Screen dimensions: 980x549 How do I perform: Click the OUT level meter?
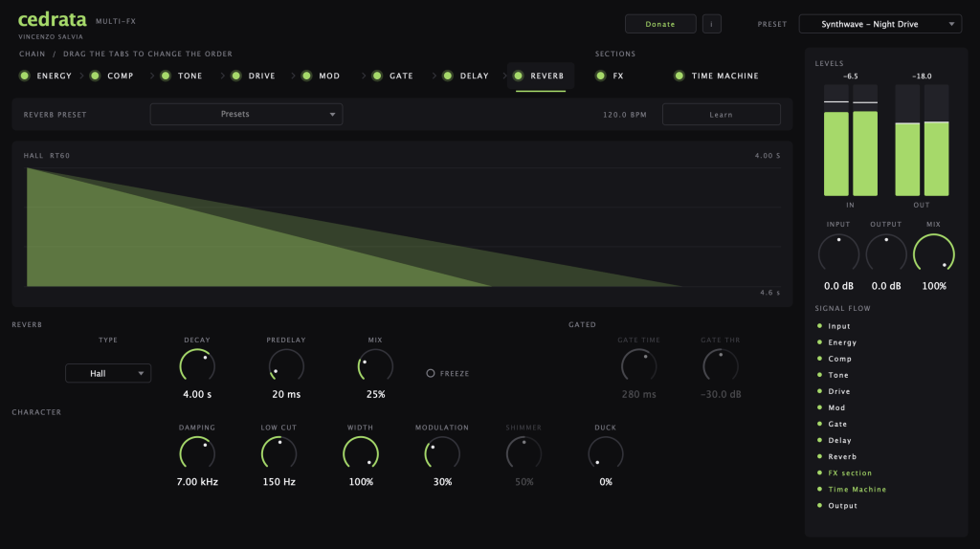coord(922,141)
